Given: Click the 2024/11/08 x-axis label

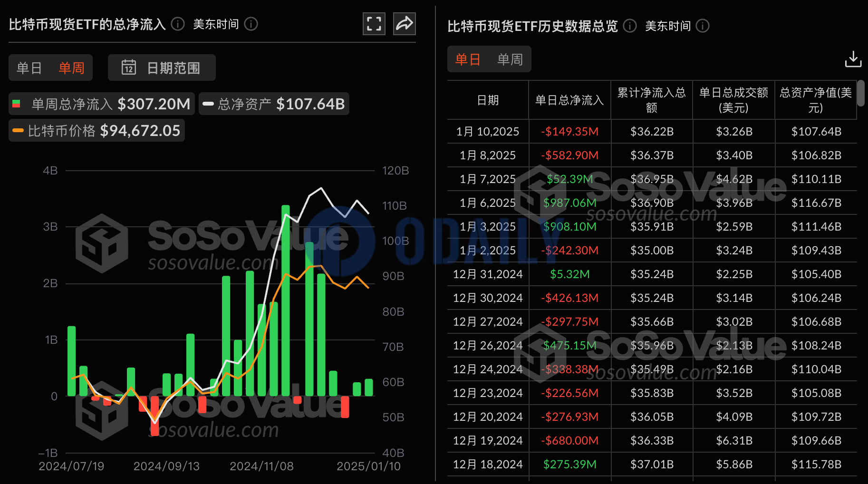Looking at the screenshot, I should pos(261,466).
